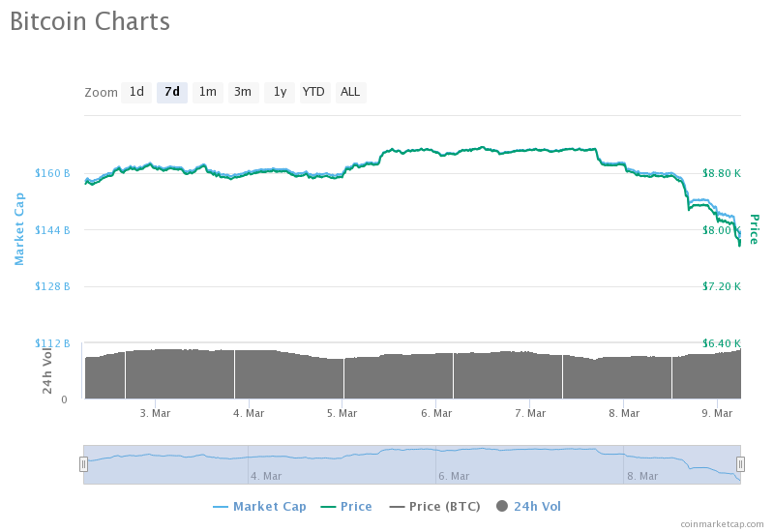Toggle the Price (BTC) series legend
The image size is (774, 532).
[434, 507]
